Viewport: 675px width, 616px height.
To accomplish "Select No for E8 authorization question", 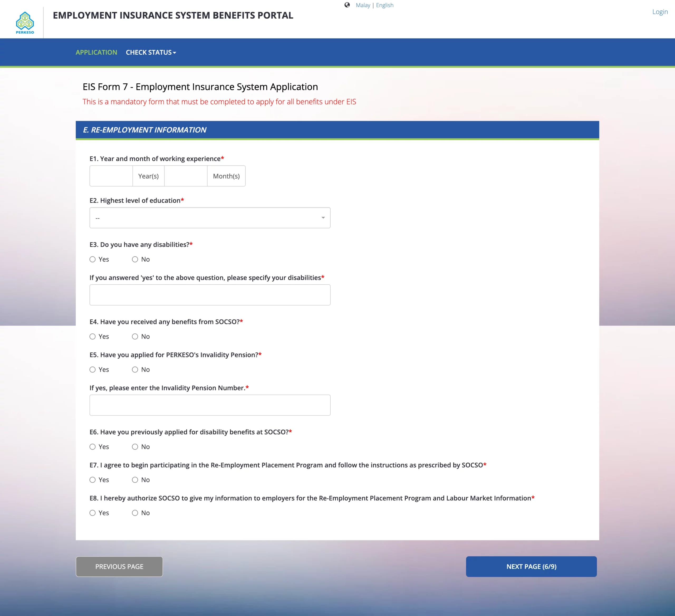I will pos(135,513).
